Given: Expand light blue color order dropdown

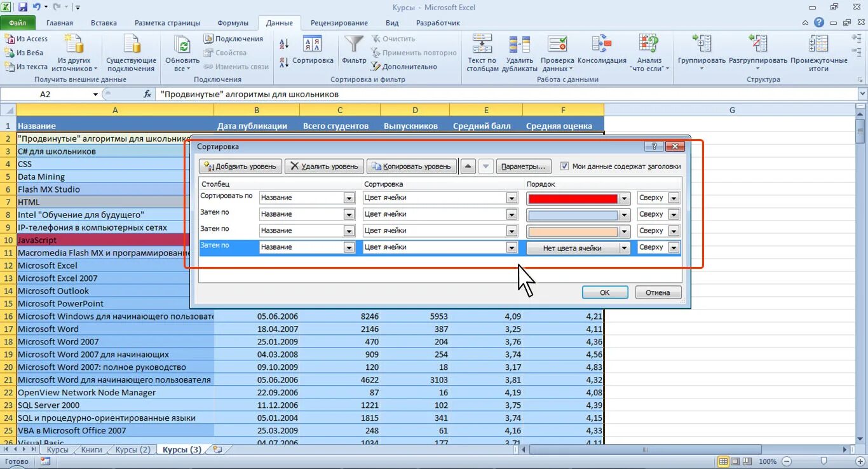Looking at the screenshot, I should (625, 214).
